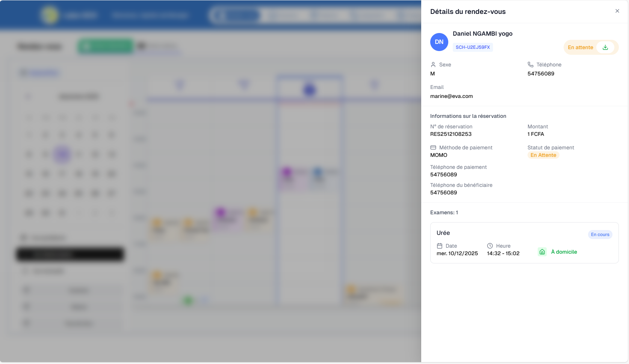629x364 pixels.
Task: Click the clock icon next to Heure
Action: tap(490, 246)
